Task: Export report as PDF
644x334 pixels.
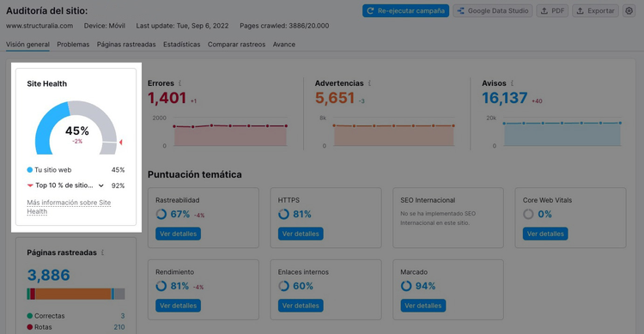Action: 552,10
